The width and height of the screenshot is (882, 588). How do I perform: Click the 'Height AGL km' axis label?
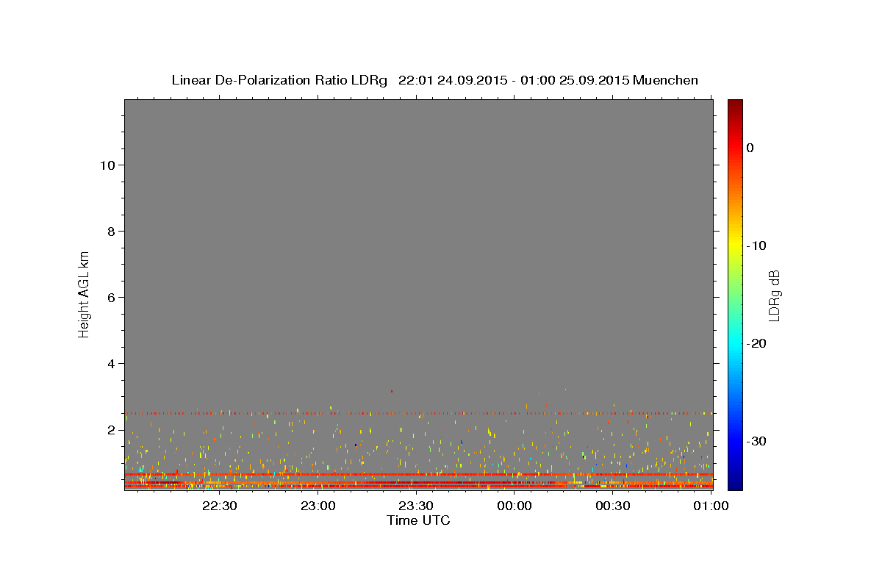tap(84, 293)
